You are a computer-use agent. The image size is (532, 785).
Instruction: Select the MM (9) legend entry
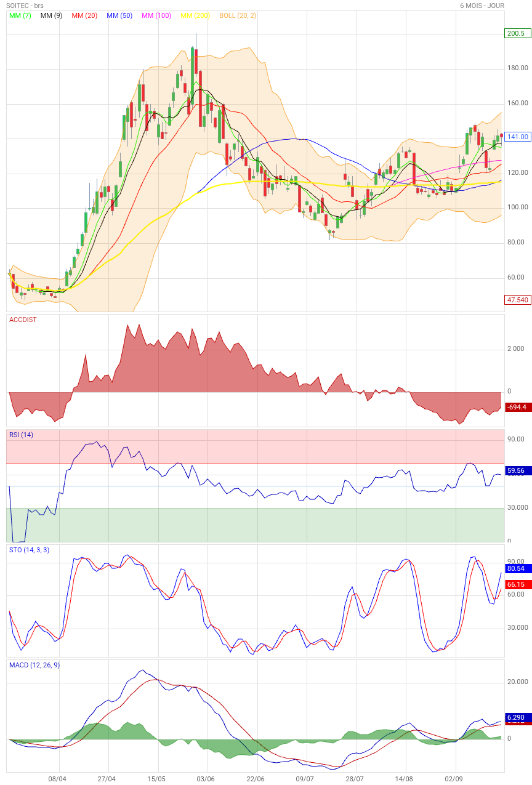click(x=51, y=15)
